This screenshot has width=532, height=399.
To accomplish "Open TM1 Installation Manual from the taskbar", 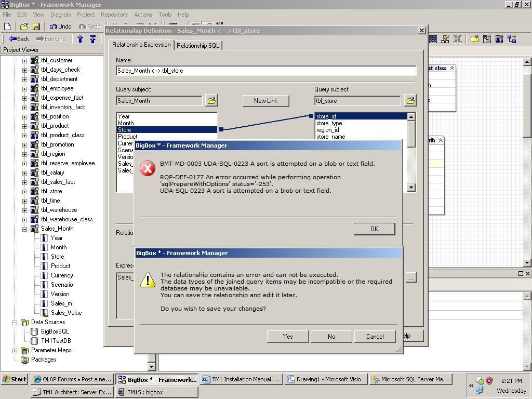I will (241, 379).
